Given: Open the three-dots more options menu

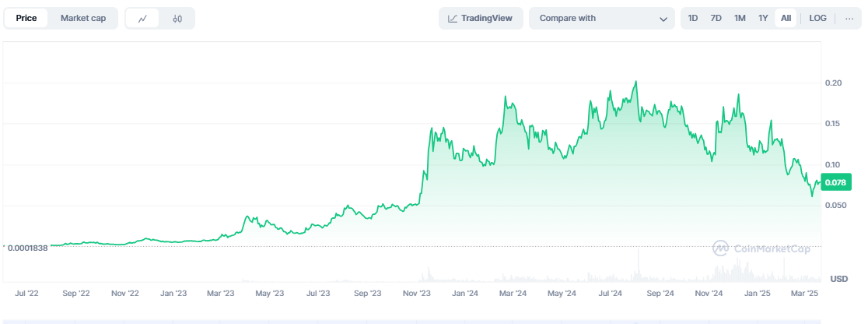Looking at the screenshot, I should 849,18.
